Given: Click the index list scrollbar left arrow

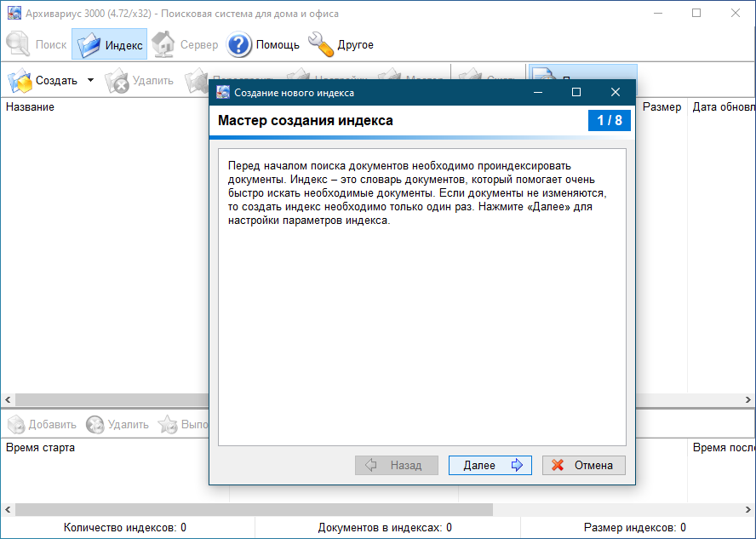Looking at the screenshot, I should [8, 399].
